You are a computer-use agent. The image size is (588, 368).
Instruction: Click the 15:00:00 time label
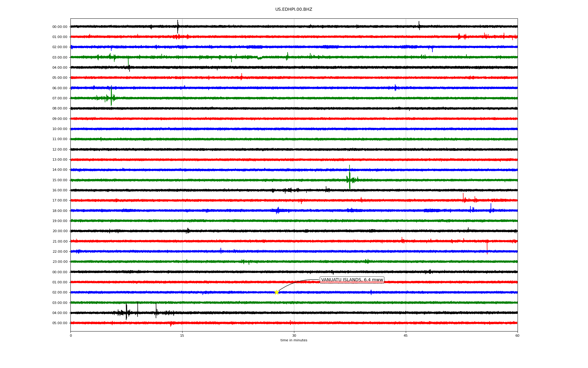[x=60, y=180]
